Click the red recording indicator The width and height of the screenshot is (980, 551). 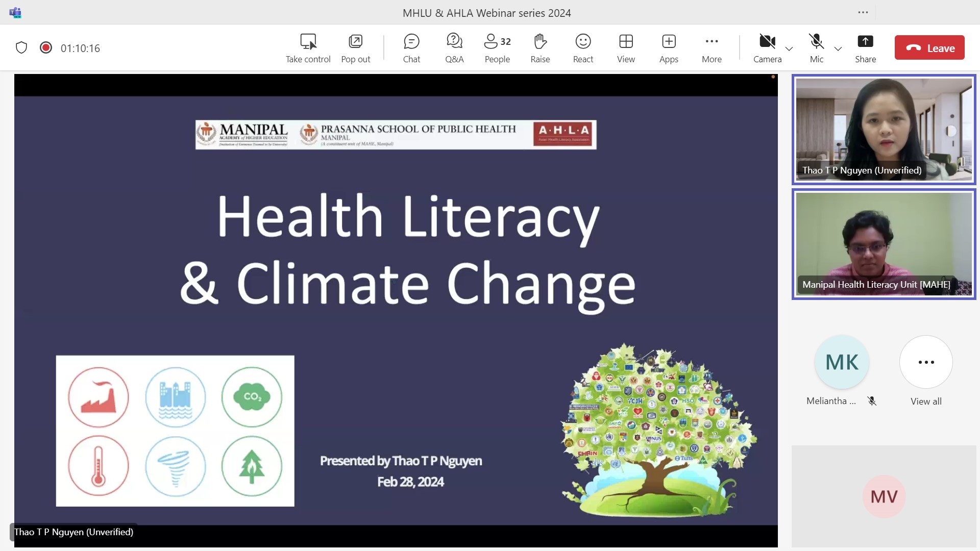[x=46, y=47]
